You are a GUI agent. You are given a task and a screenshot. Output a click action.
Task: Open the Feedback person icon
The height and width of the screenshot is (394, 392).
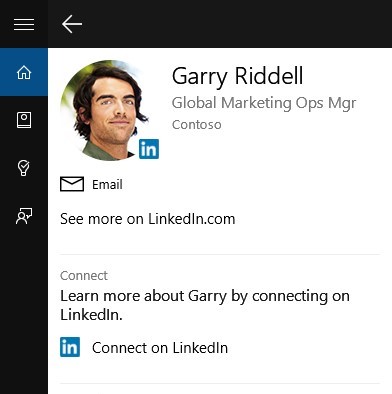[24, 216]
